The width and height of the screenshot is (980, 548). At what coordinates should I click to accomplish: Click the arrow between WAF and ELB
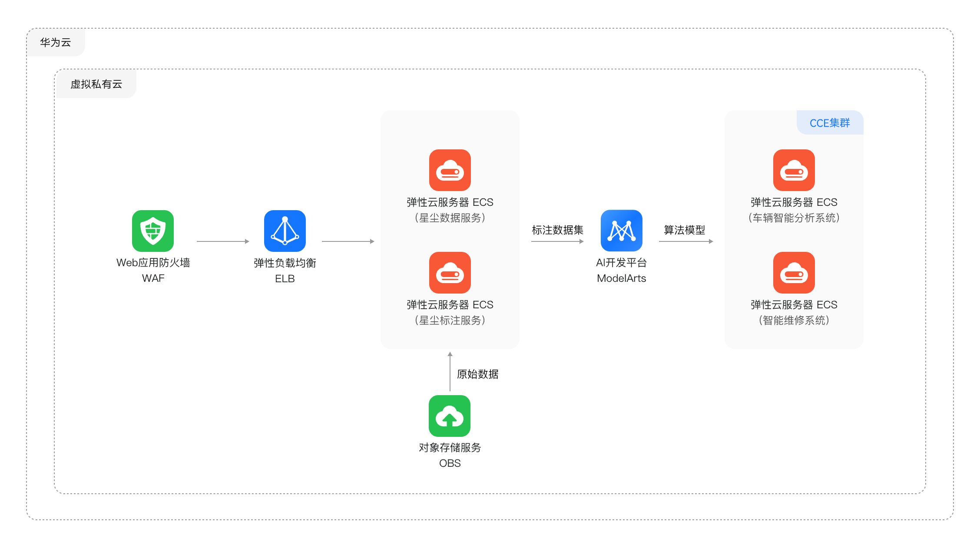coord(222,241)
